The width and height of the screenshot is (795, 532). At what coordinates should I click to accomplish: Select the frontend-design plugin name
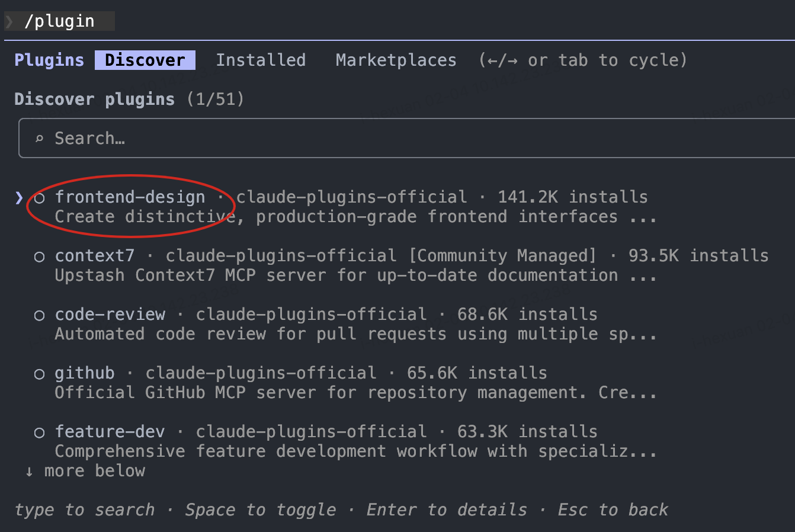tap(130, 197)
